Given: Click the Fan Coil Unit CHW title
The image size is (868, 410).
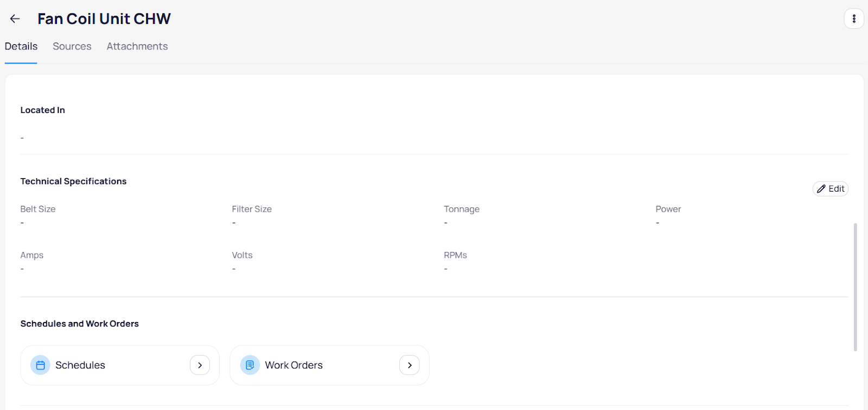Looking at the screenshot, I should click(104, 19).
